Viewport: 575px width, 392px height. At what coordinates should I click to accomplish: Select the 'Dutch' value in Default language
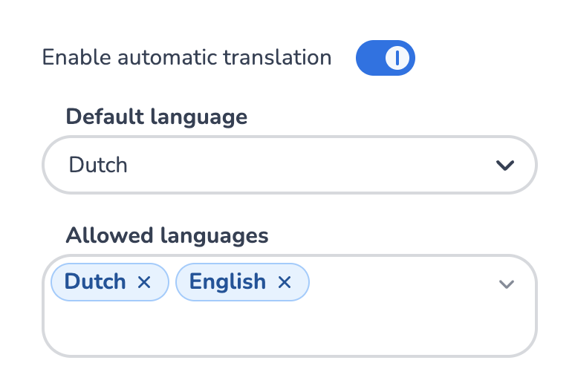tap(98, 165)
